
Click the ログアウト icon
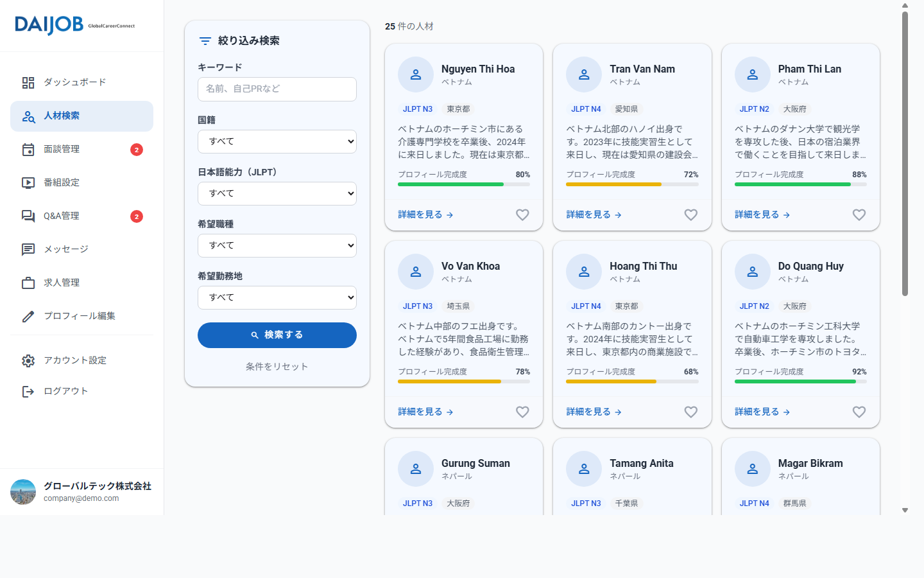pos(28,390)
